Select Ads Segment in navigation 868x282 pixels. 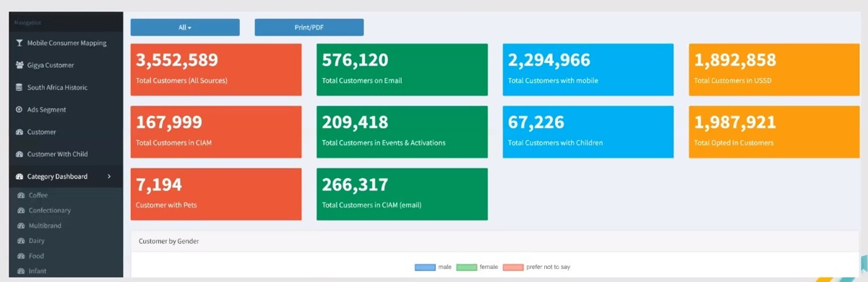tap(46, 110)
